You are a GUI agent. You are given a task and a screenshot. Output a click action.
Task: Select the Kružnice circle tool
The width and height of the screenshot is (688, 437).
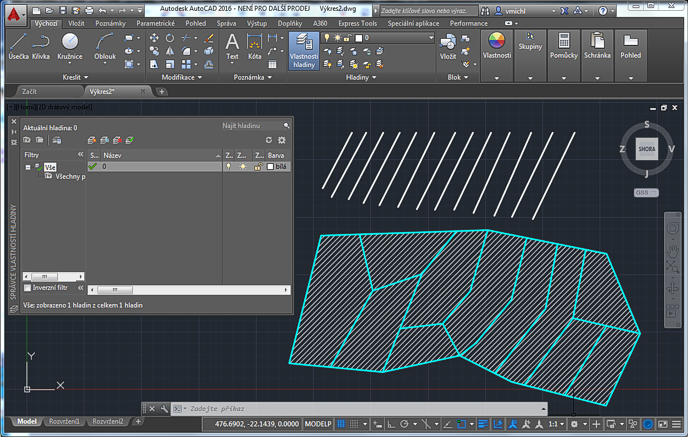point(70,47)
